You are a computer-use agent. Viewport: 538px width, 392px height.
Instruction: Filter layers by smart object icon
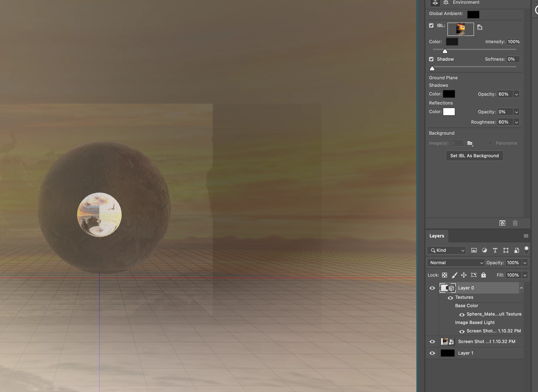click(x=516, y=250)
